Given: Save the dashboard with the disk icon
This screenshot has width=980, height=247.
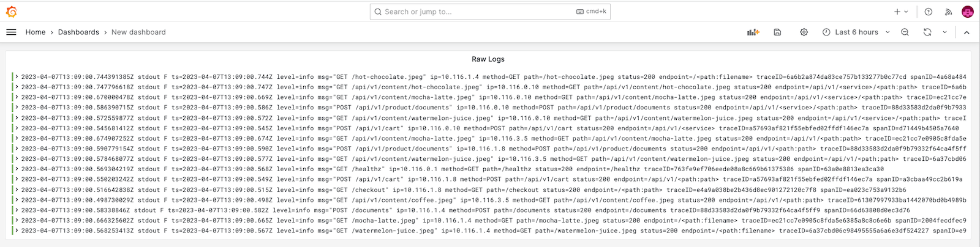Looking at the screenshot, I should point(777,32).
